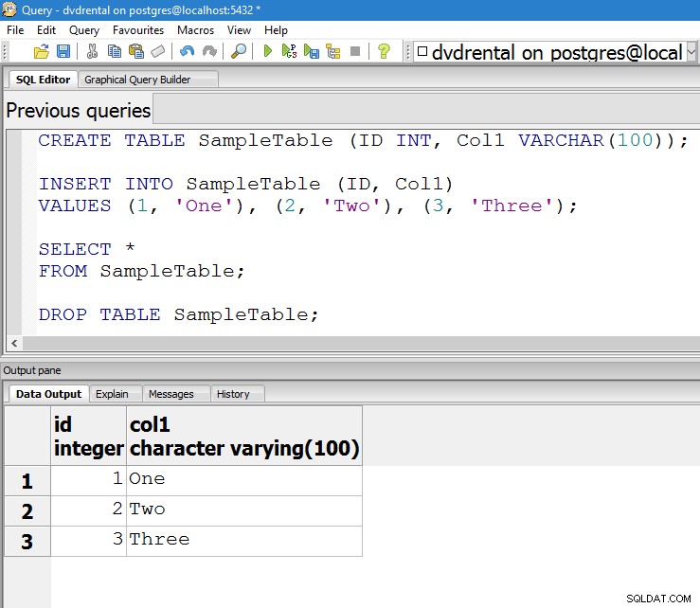Click the col1 character varying column header

[244, 436]
